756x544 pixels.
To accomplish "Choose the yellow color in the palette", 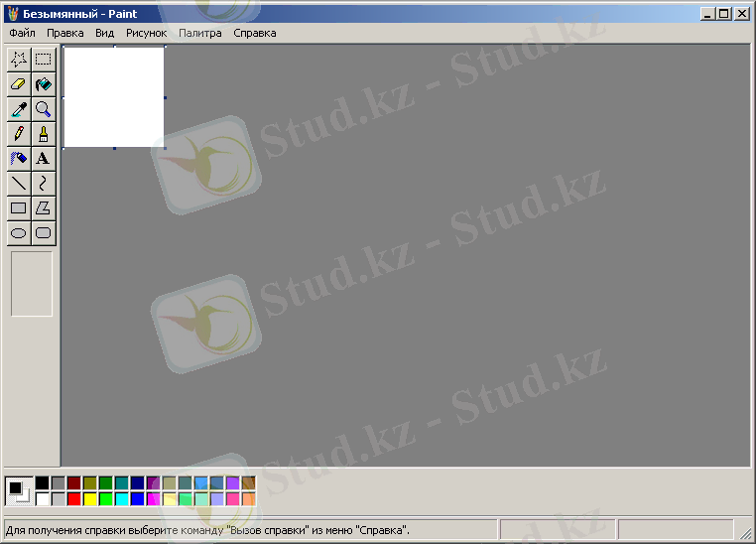I will 90,498.
